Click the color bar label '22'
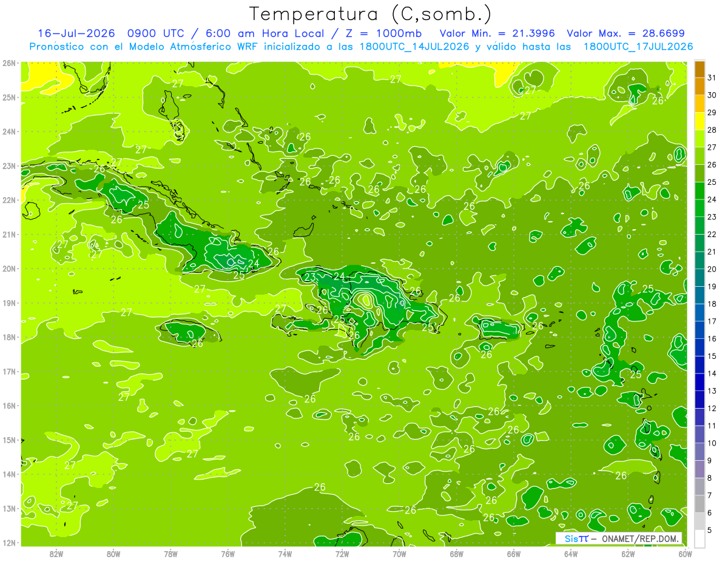This screenshot has height=562, width=728. pos(712,234)
